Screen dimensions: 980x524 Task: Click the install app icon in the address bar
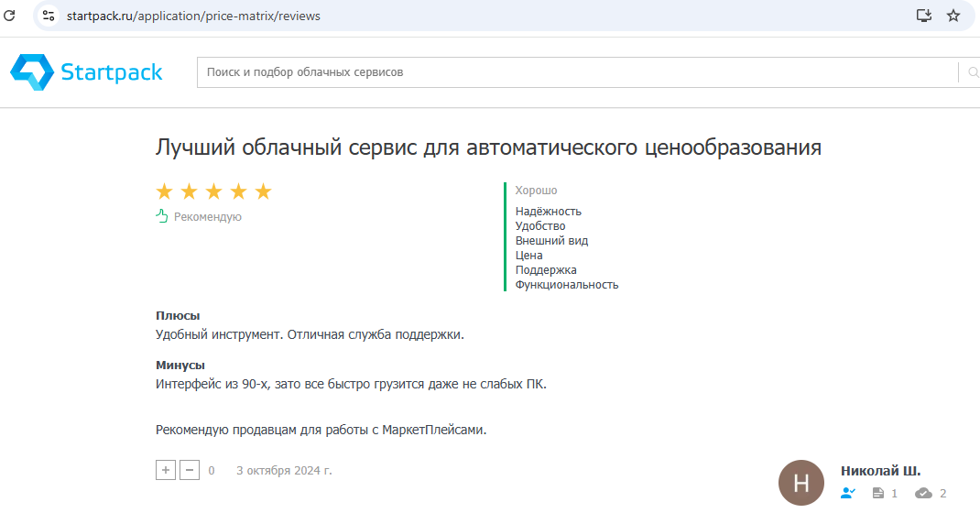coord(924,16)
